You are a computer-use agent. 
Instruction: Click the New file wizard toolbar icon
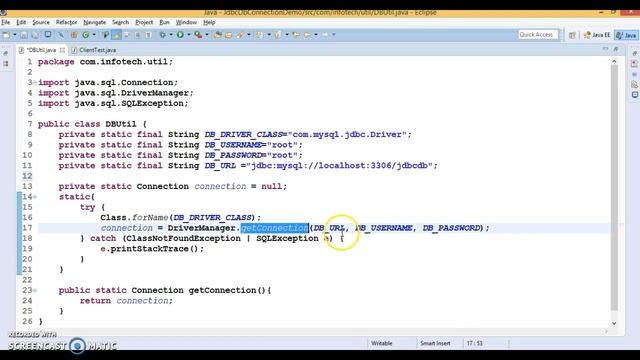pyautogui.click(x=7, y=35)
